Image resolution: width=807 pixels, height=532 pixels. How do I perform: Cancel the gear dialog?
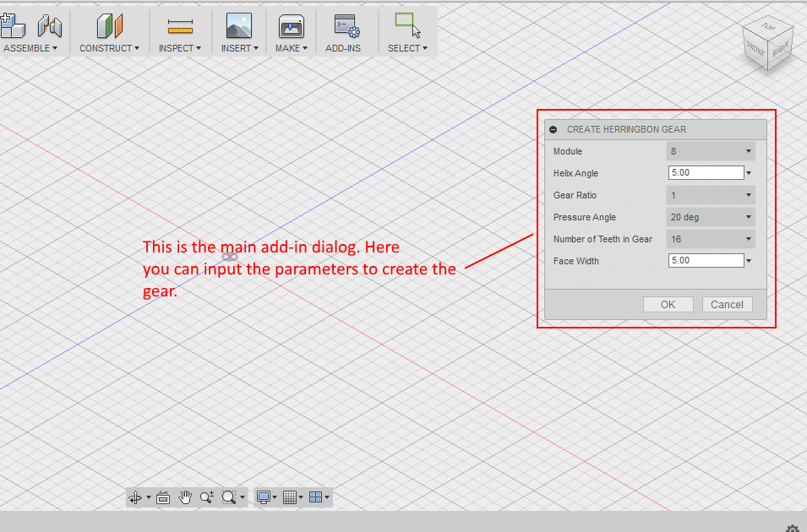click(727, 305)
